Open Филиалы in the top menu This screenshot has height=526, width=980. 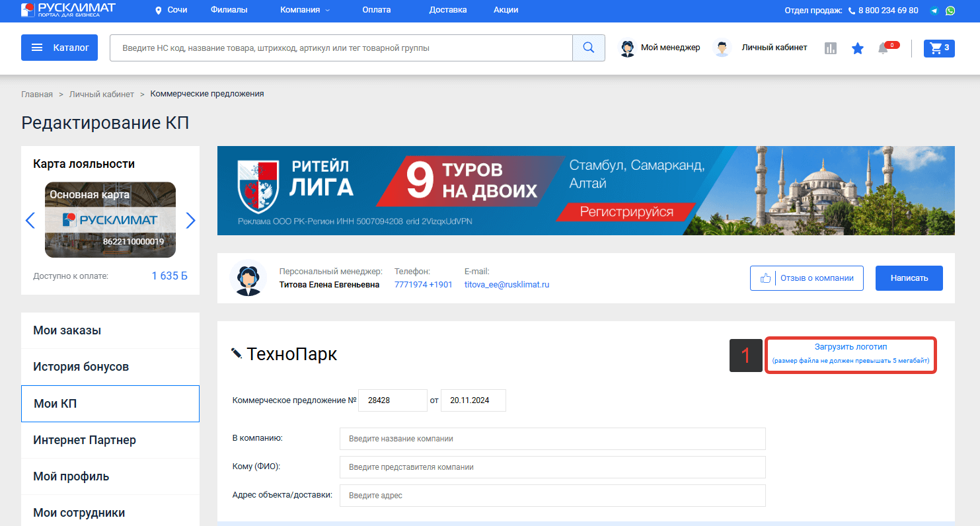click(x=229, y=10)
